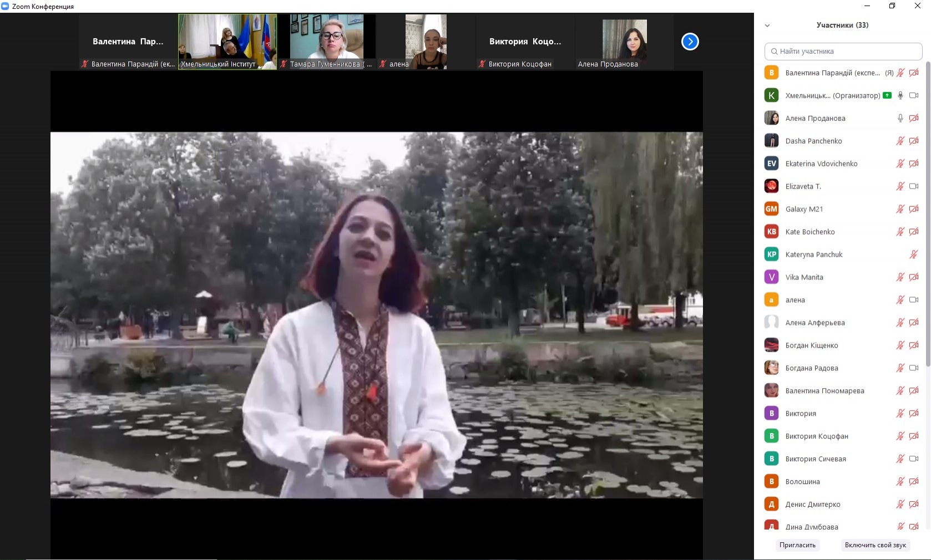Select Kate Boichenko in the participants list

pos(809,232)
